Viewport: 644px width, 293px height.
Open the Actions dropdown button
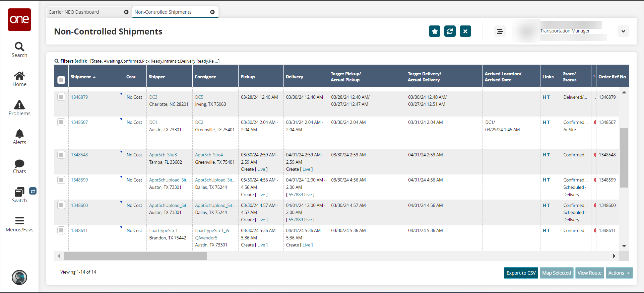point(619,273)
